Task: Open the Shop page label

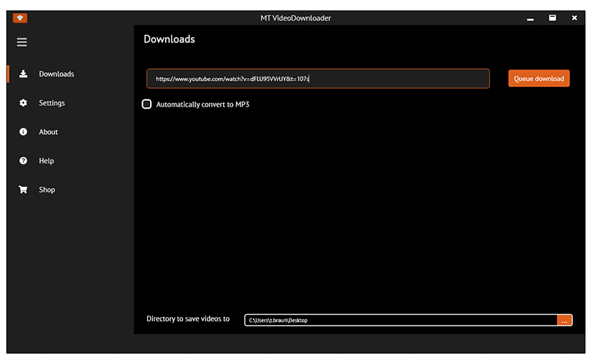Action: [47, 190]
